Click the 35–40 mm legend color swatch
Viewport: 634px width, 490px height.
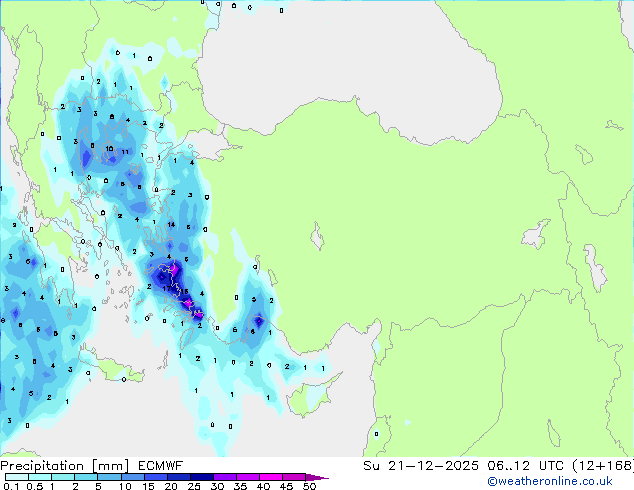tap(247, 477)
